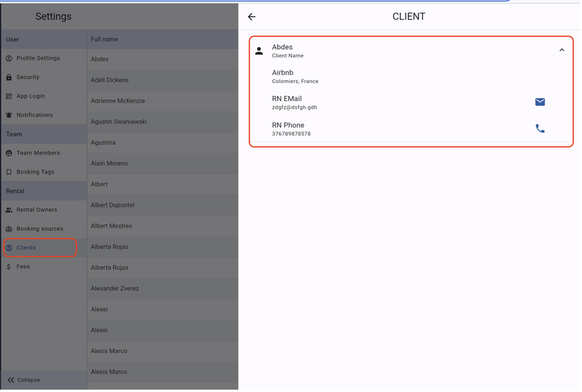
Task: Click the person icon next to Abdes
Action: pos(259,51)
